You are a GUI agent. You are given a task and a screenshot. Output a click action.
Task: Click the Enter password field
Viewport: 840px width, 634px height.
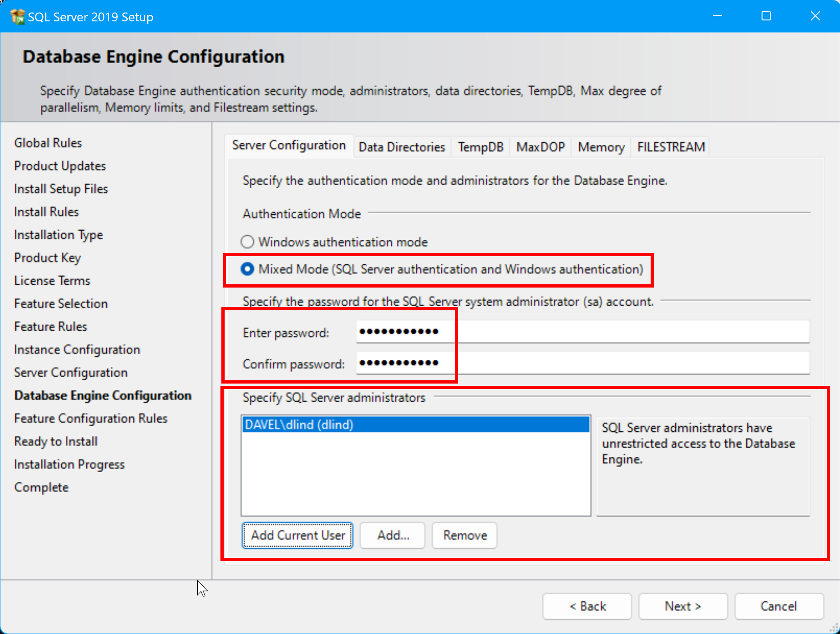583,332
